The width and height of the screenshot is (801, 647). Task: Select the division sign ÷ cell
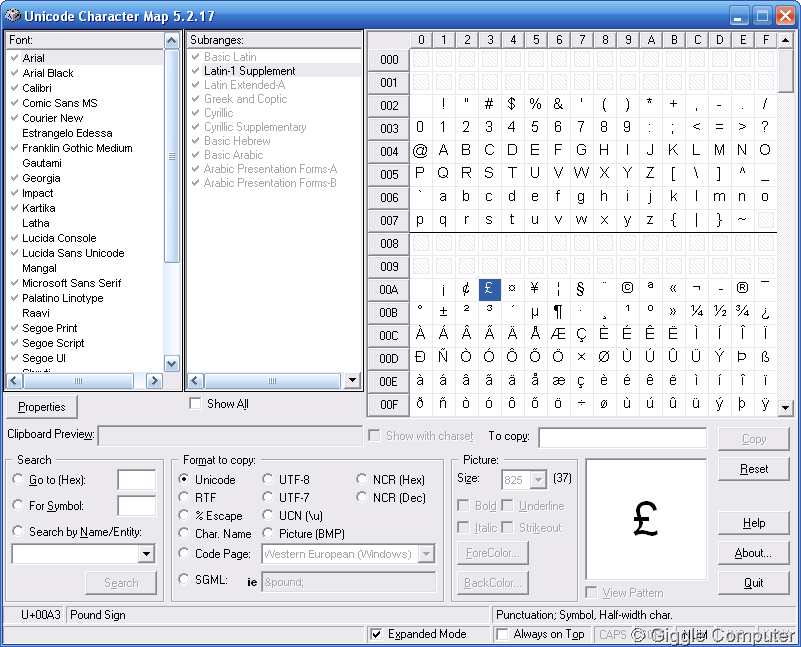[x=581, y=404]
